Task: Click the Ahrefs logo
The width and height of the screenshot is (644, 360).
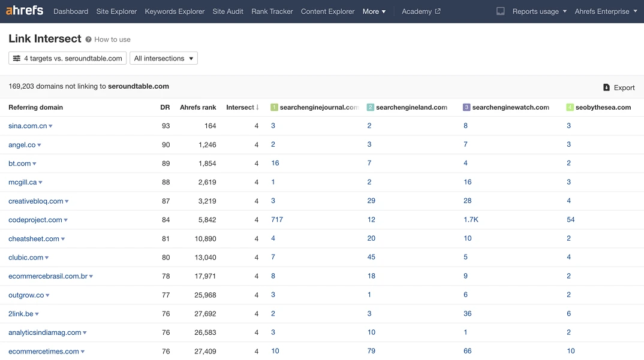Action: click(x=25, y=11)
